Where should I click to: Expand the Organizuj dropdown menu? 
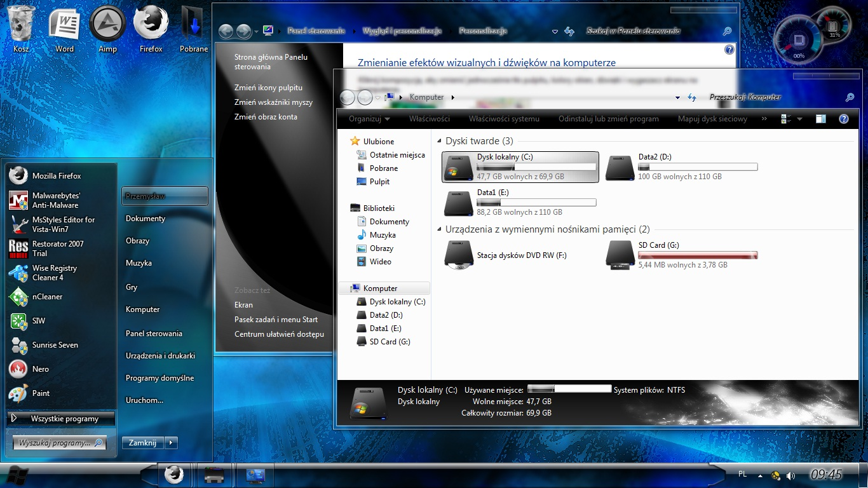pos(369,119)
